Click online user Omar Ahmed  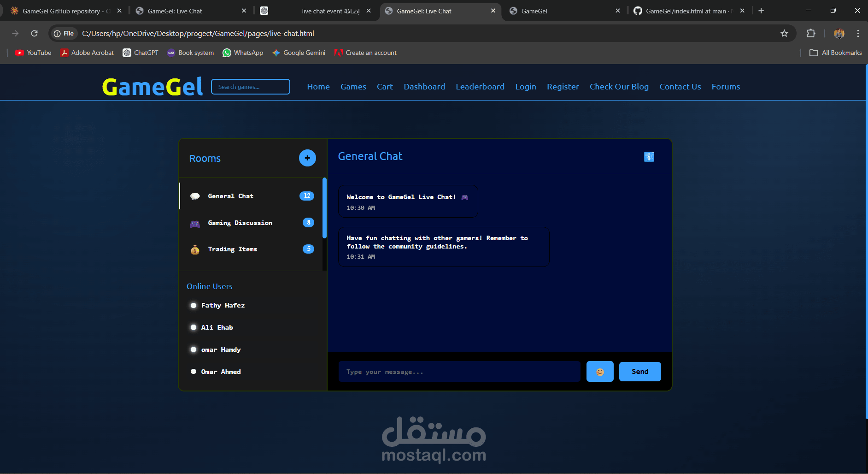pos(221,372)
